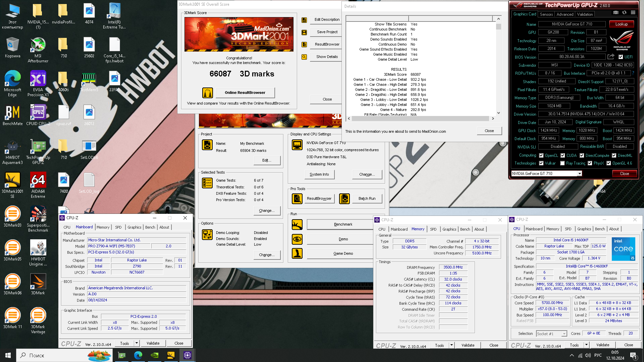Image resolution: width=644 pixels, height=362 pixels.
Task: Open the Graphics tab in CPU tab CPU-Z window
Action: tap(584, 229)
